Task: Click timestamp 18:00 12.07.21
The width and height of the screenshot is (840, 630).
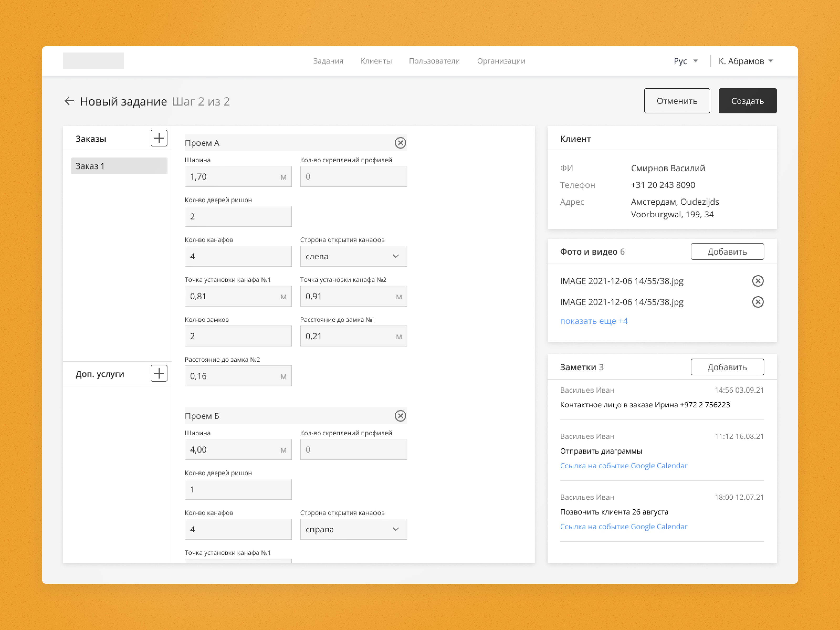Action: 739,497
